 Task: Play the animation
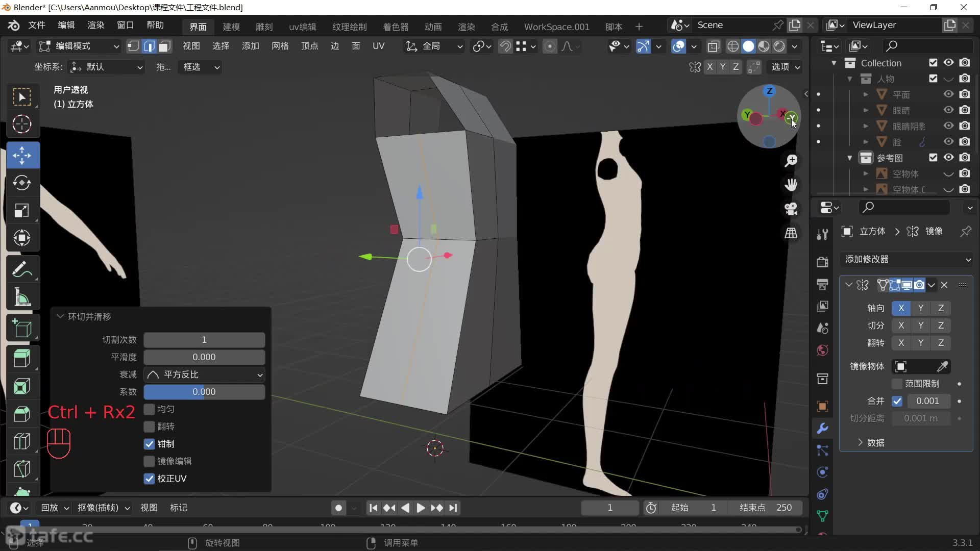420,508
